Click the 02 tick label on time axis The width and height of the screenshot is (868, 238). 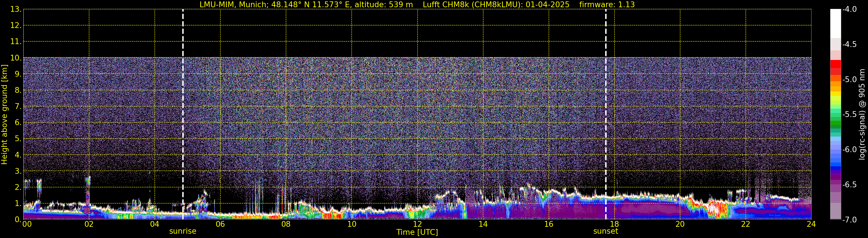pyautogui.click(x=89, y=224)
